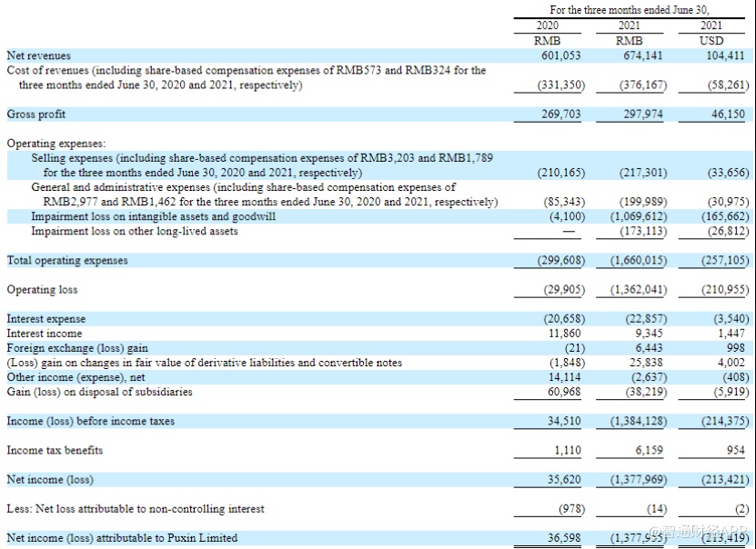Click the Foreign exchange (loss) gain label
Viewport: 756px width, 549px height.
77,348
